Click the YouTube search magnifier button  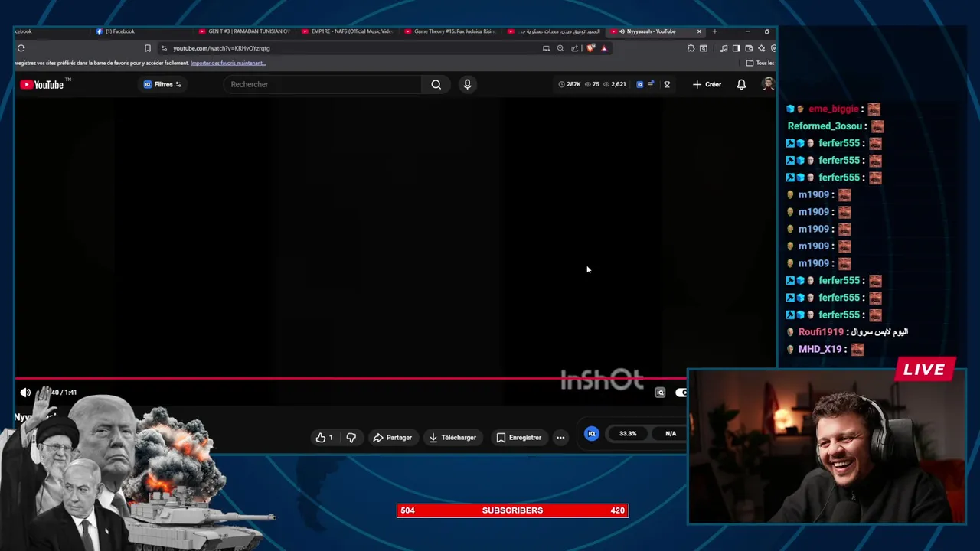point(436,84)
